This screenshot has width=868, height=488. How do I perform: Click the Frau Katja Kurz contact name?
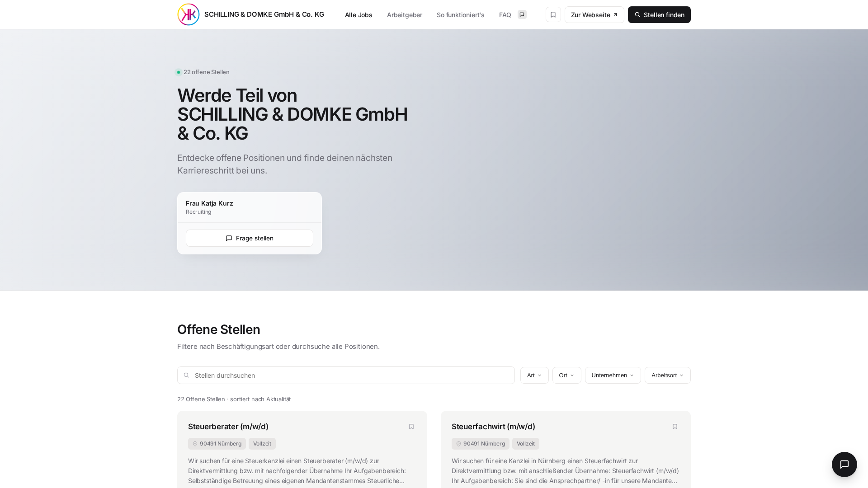(209, 203)
